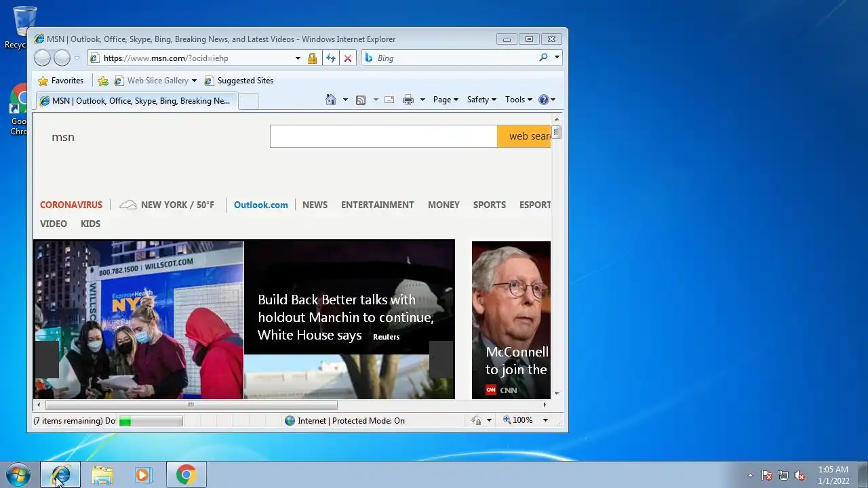Image resolution: width=868 pixels, height=488 pixels.
Task: Click the privacy report status bar icon
Action: 476,421
